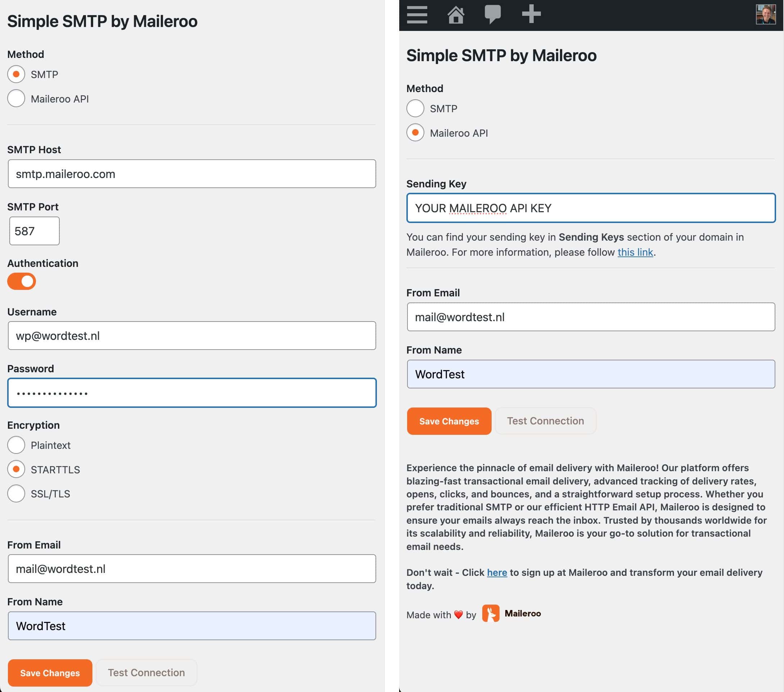Click the plus icon to add new

point(531,14)
